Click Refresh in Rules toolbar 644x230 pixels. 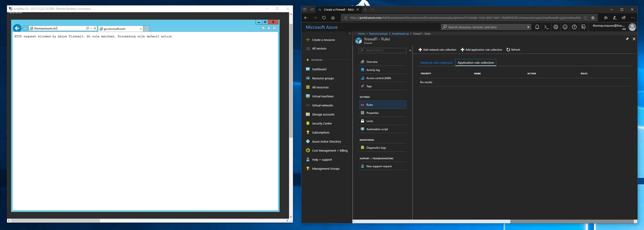513,50
